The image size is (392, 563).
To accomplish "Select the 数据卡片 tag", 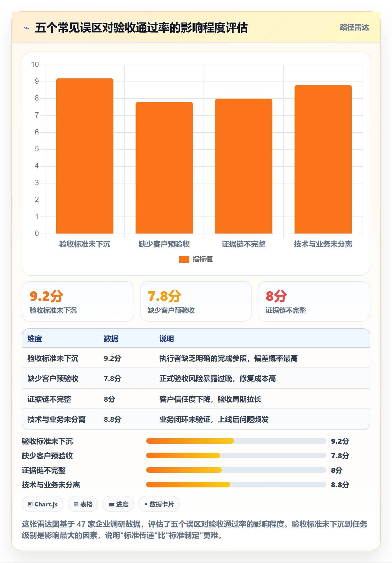I will coord(159,504).
